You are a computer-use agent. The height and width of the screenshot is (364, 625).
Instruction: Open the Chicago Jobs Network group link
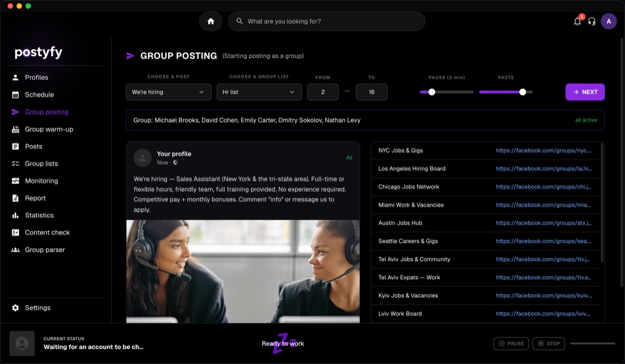point(543,187)
